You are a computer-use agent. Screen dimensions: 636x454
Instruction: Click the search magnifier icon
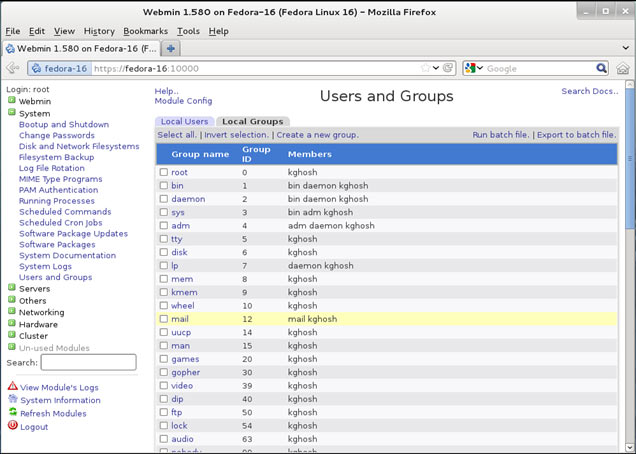click(601, 68)
